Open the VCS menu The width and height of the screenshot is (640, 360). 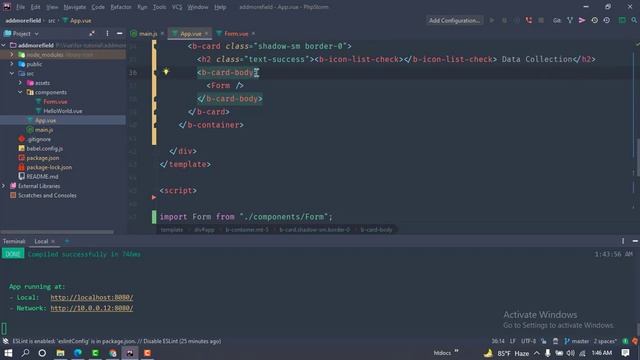click(x=177, y=7)
